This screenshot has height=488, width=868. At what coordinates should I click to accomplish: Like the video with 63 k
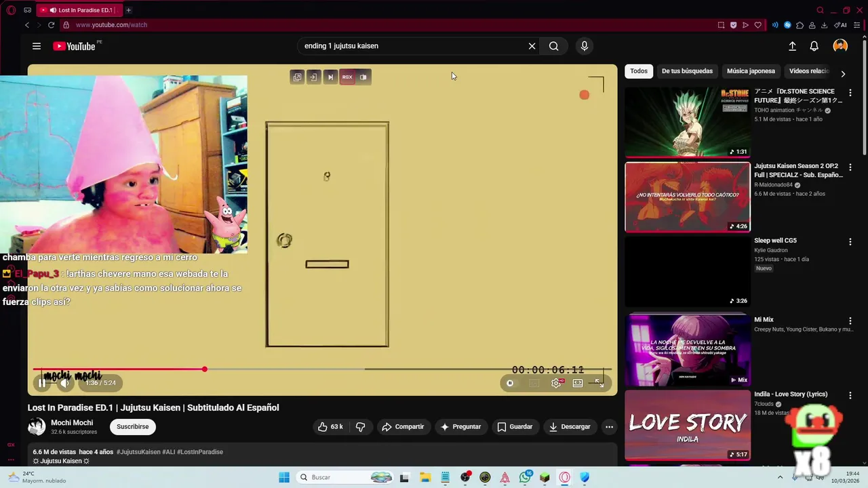tap(330, 427)
